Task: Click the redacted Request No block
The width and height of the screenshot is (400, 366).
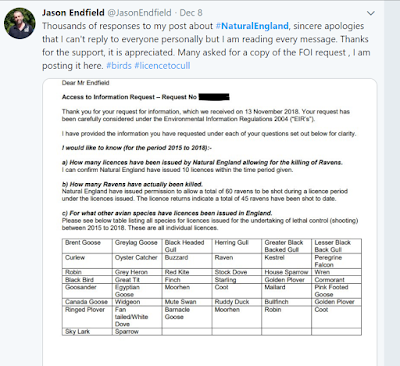Action: pyautogui.click(x=214, y=97)
